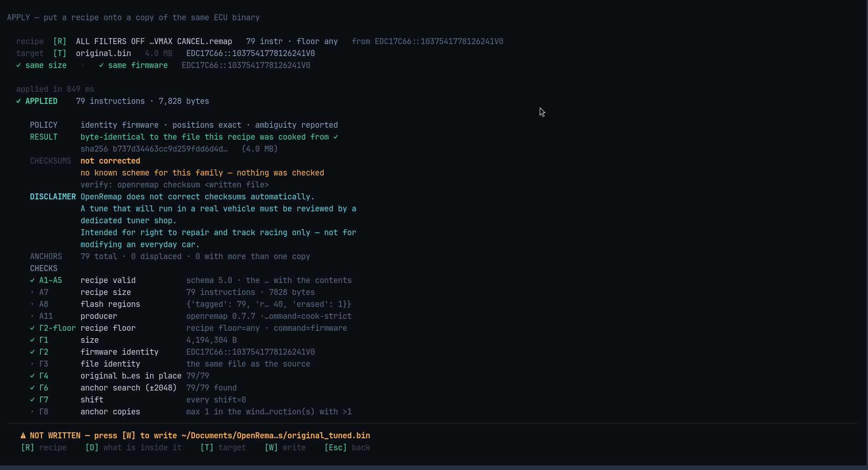The height and width of the screenshot is (470, 868).
Task: Click 'file identity' on the Γ3 row
Action: [x=110, y=364]
